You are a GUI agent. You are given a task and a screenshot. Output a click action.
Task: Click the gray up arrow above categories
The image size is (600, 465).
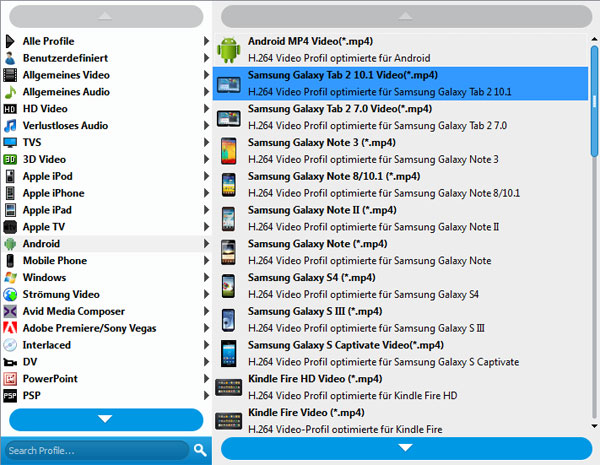click(106, 16)
